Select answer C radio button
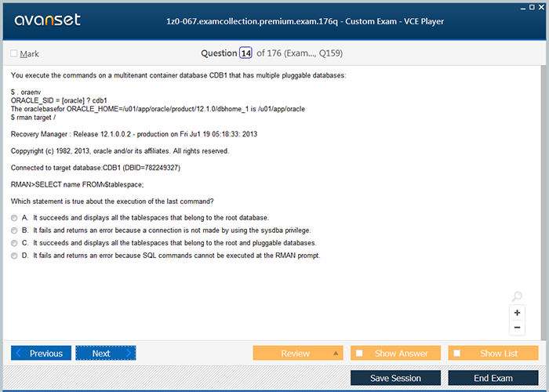The image size is (549, 392). pyautogui.click(x=14, y=243)
